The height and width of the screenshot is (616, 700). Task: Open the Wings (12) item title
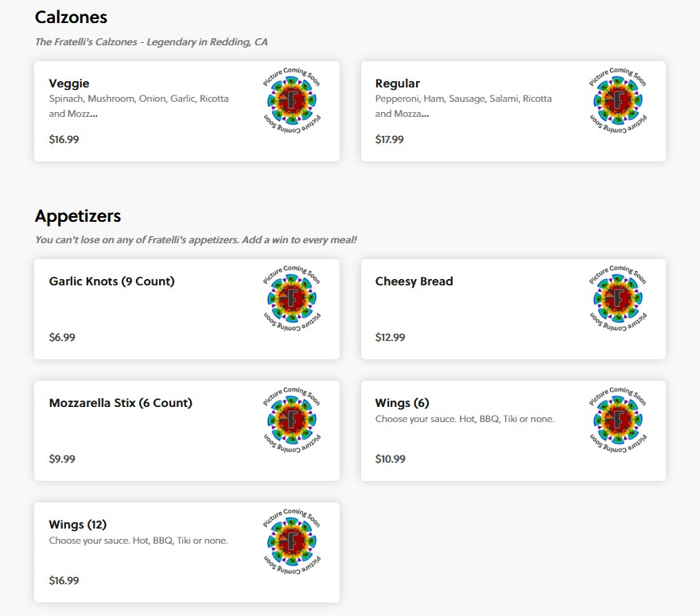[x=78, y=525]
